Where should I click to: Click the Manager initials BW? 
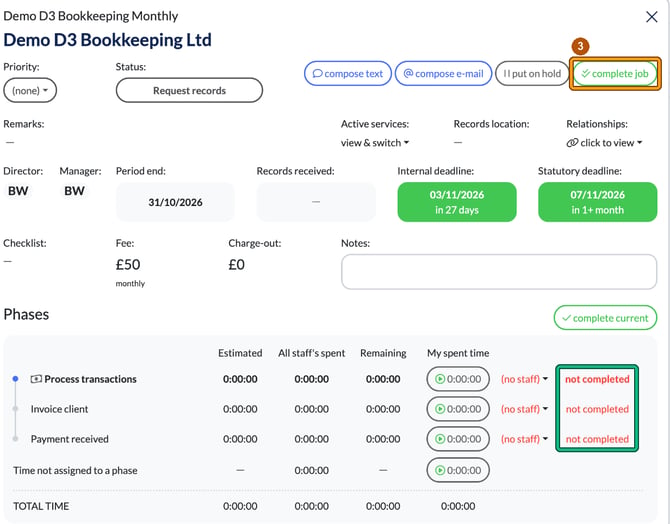click(74, 191)
